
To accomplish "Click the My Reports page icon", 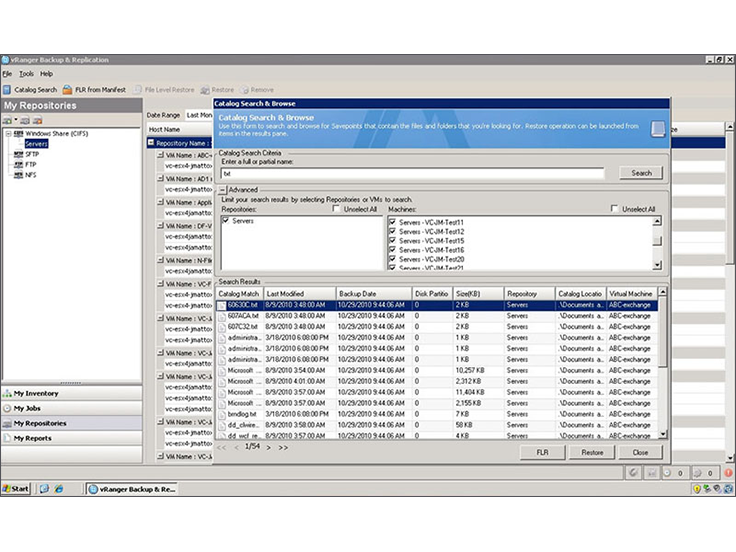I will tap(7, 438).
